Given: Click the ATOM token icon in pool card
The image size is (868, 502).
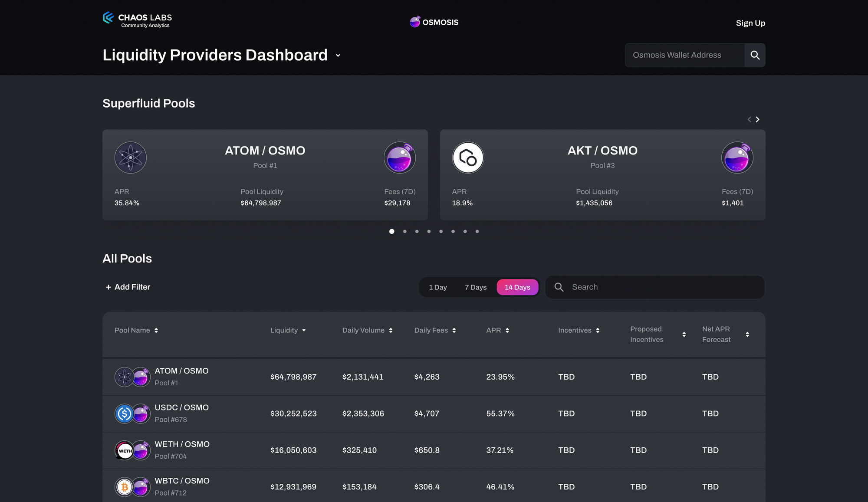Looking at the screenshot, I should coord(130,157).
